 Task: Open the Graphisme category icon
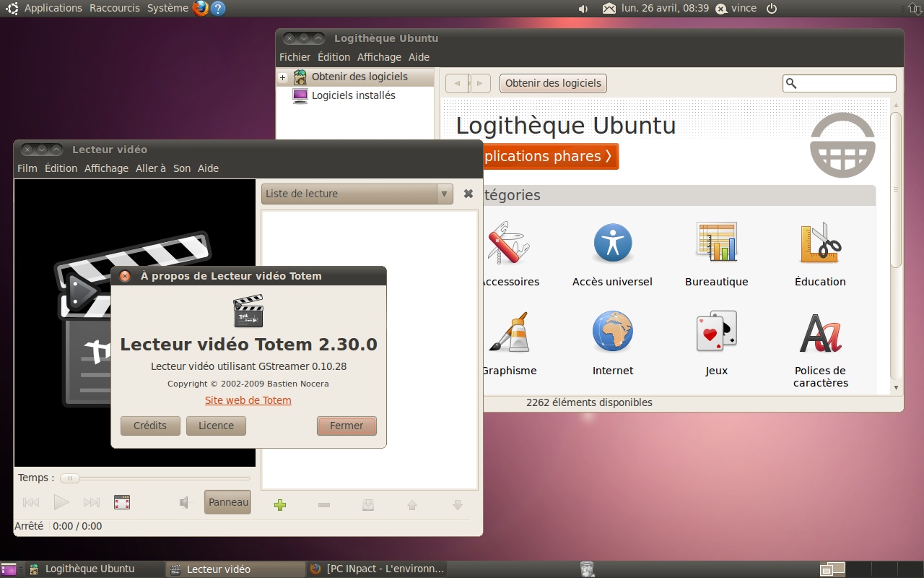(509, 332)
